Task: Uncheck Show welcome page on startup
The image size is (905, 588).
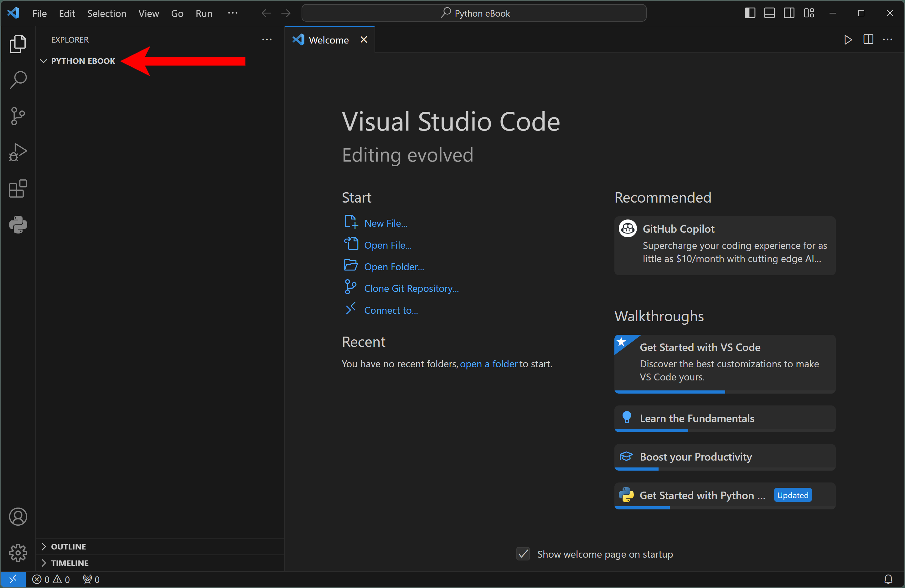Action: click(x=523, y=554)
